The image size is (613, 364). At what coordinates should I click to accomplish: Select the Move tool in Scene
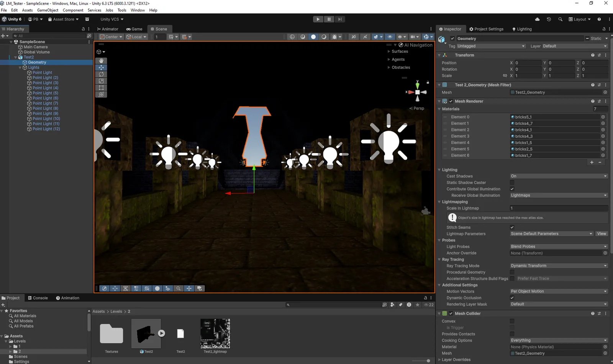[101, 67]
